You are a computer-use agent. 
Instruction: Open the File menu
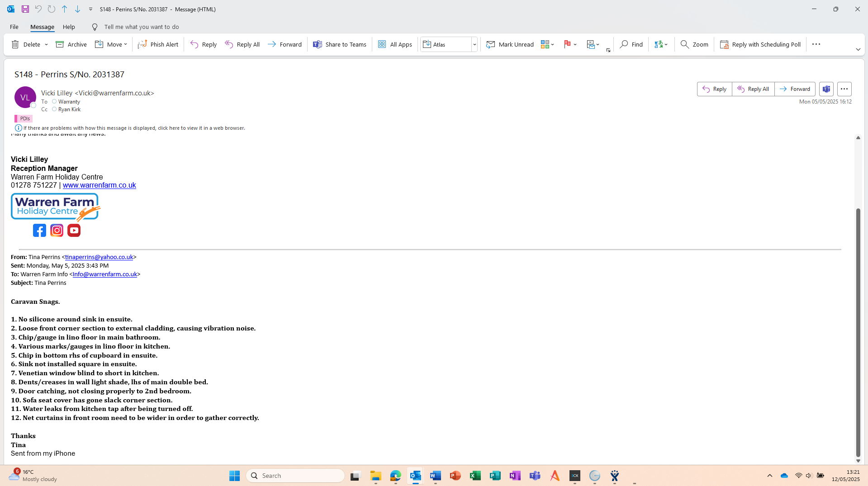click(x=14, y=27)
